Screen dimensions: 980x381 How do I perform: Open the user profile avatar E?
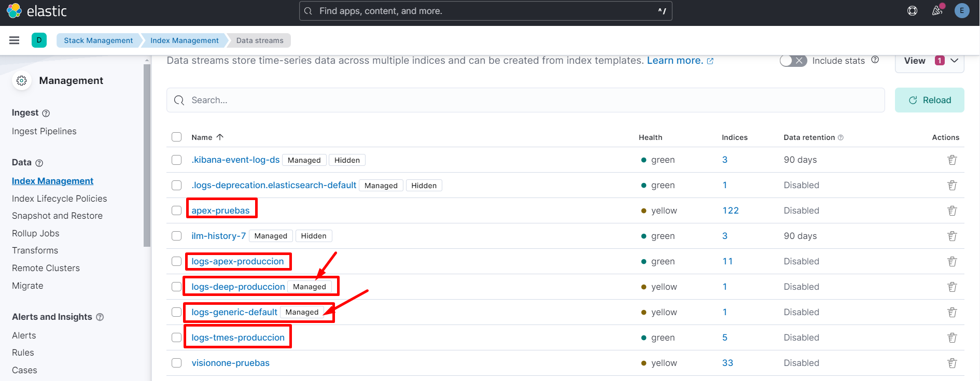pos(962,11)
